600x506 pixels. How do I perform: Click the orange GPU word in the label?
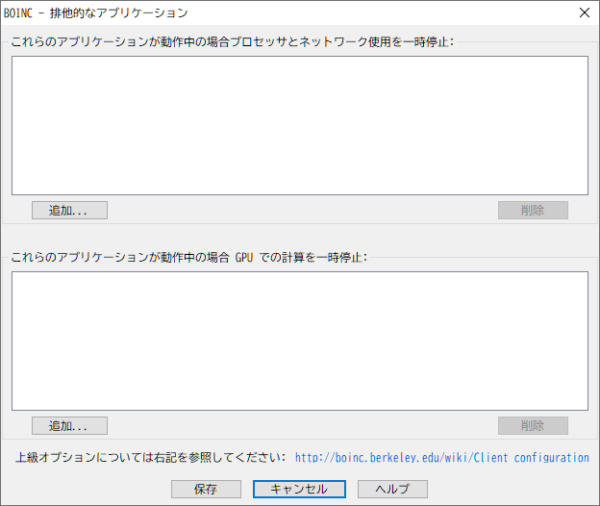245,257
